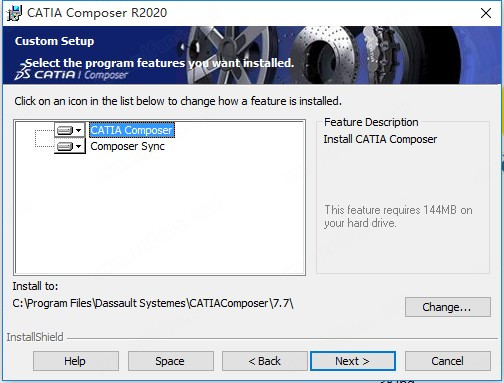Proceed with the Next > button
Screen dimensions: 504x383
point(353,361)
